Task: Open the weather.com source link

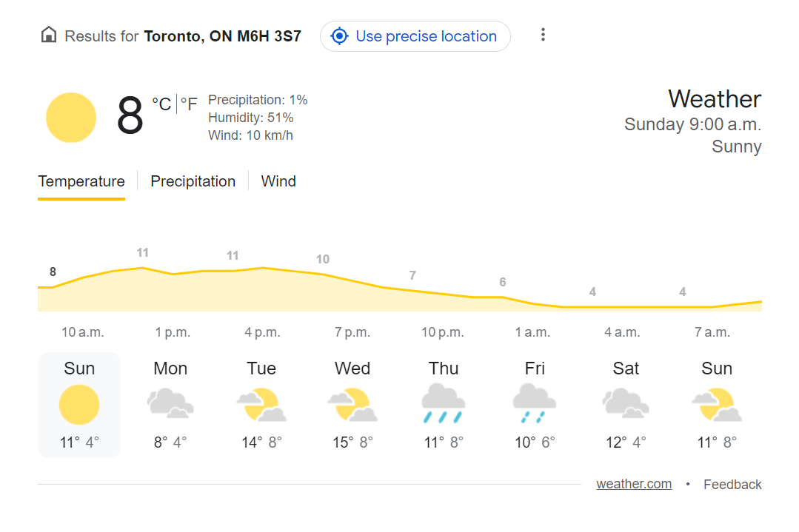Action: 634,484
